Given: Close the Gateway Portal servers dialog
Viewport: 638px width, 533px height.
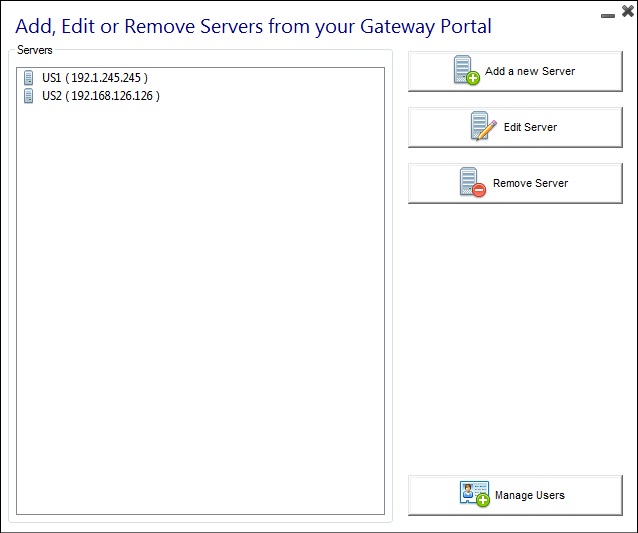Looking at the screenshot, I should 627,11.
